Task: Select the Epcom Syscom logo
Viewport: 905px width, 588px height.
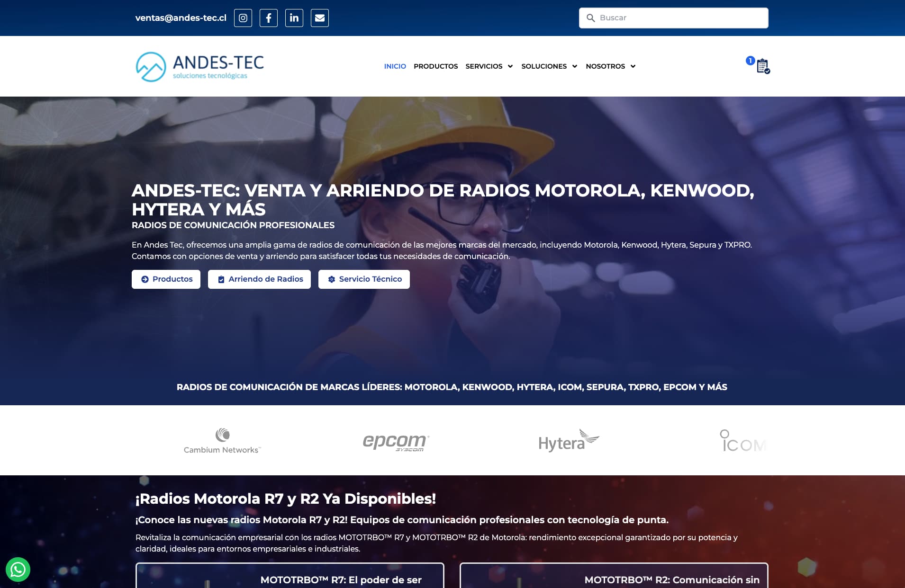Action: tap(395, 440)
